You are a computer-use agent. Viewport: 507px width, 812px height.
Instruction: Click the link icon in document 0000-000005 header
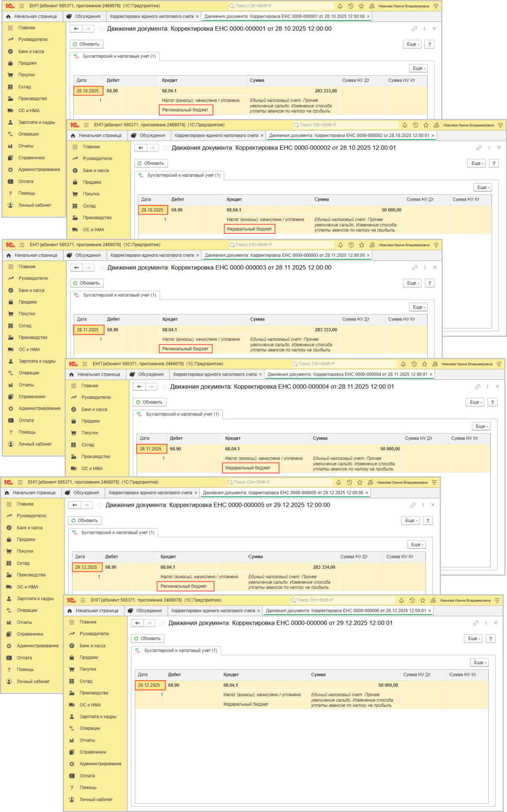point(413,505)
